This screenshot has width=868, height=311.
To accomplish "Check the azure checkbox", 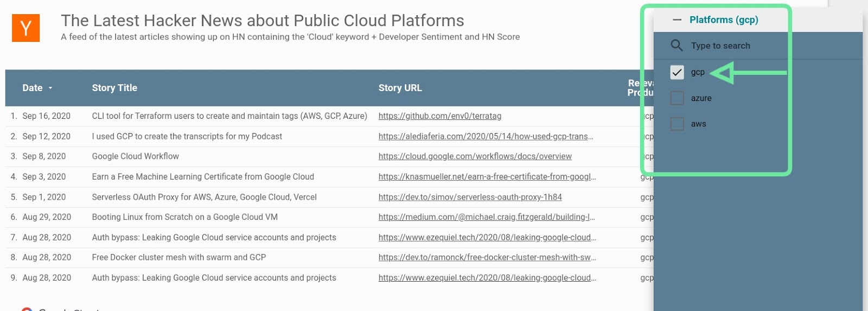I will tap(677, 98).
